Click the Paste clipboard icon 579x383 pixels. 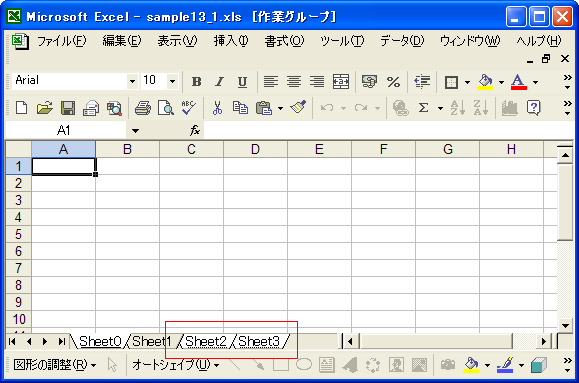[264, 108]
